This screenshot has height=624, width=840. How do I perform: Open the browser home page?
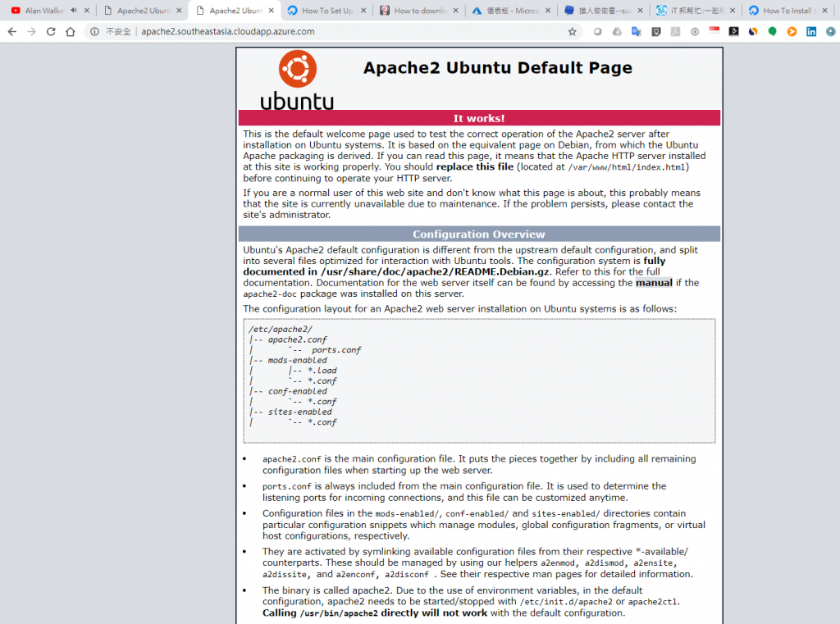71,32
